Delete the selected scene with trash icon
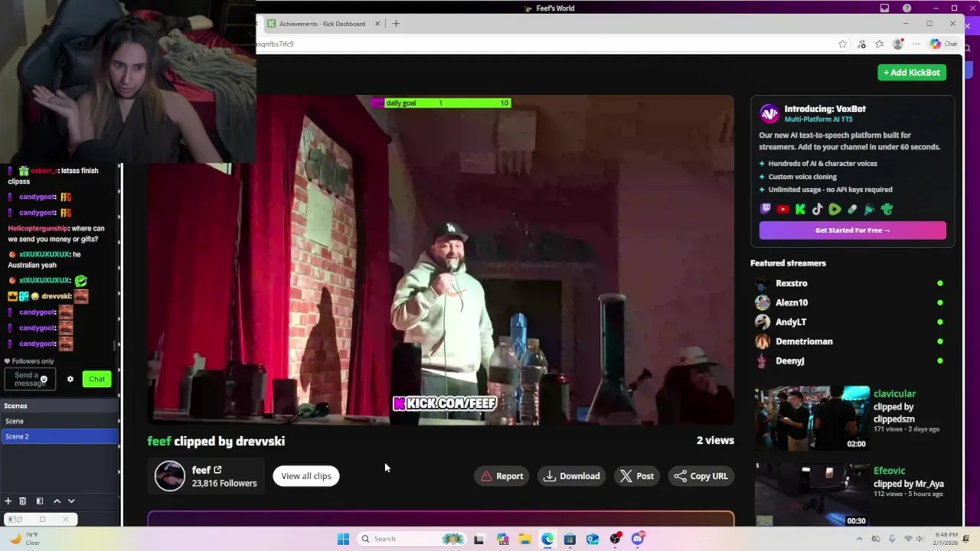This screenshot has height=551, width=980. pyautogui.click(x=22, y=501)
